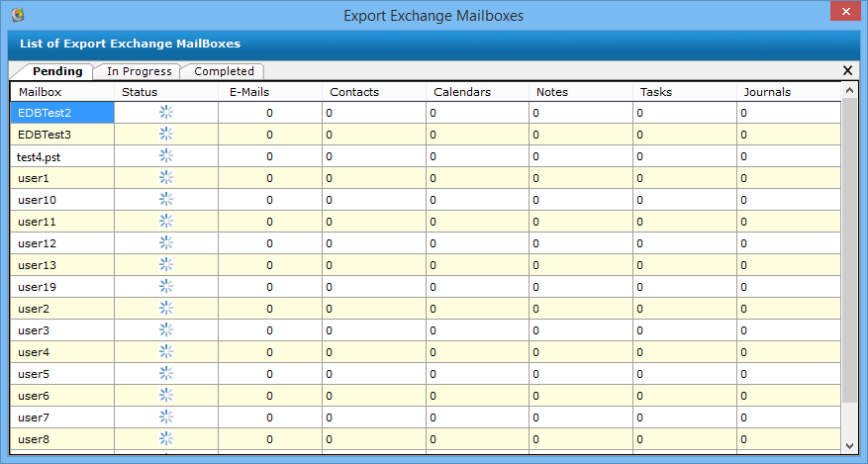This screenshot has height=464, width=868.
Task: Open the Completed tab
Action: point(224,71)
